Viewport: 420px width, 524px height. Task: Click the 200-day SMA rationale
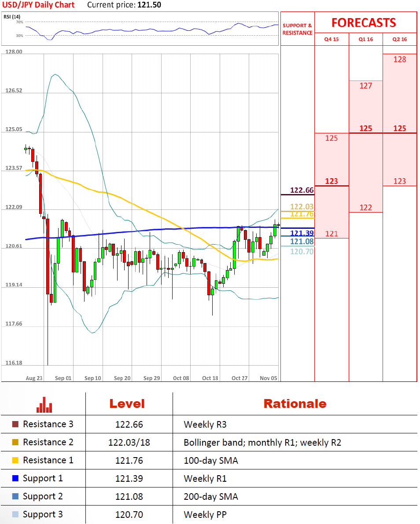(211, 497)
